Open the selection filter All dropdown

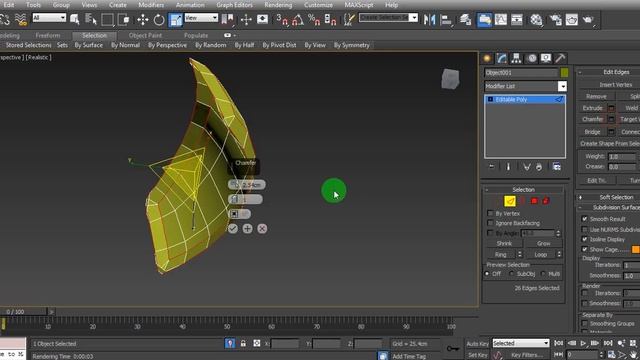click(49, 18)
